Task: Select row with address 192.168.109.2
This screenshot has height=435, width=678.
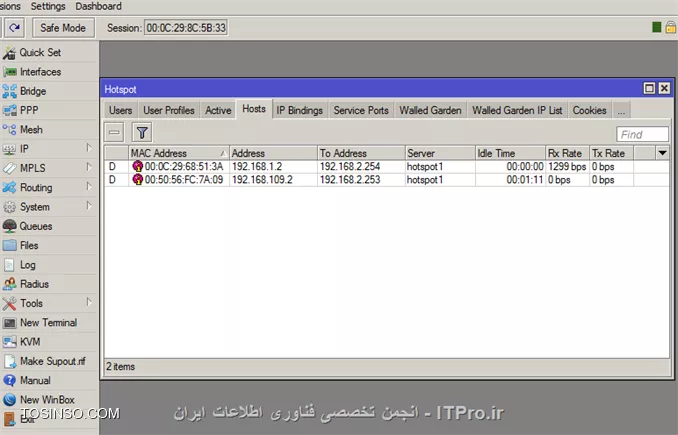Action: coord(387,180)
